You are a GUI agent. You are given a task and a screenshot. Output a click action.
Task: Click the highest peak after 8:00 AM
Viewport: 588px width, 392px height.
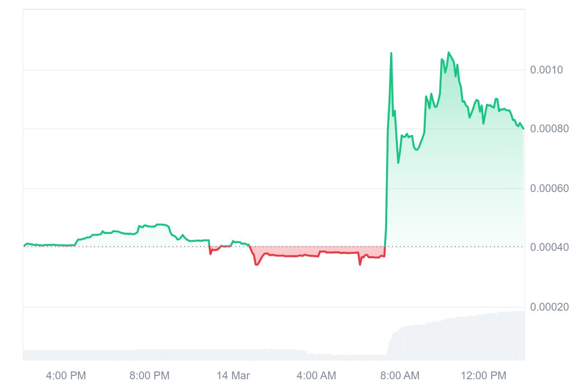pyautogui.click(x=448, y=52)
